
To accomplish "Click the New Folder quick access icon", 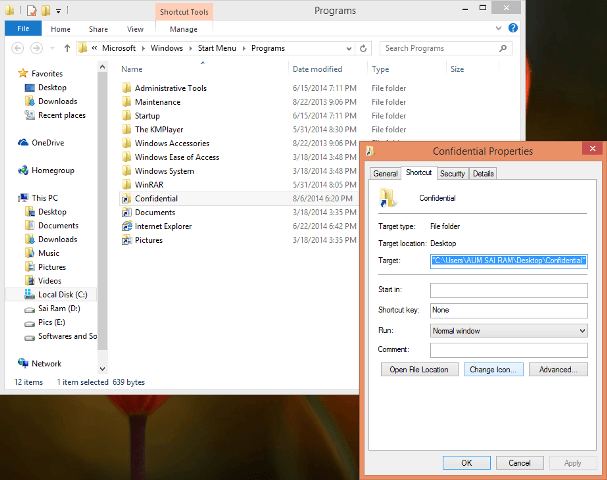I will 46,10.
